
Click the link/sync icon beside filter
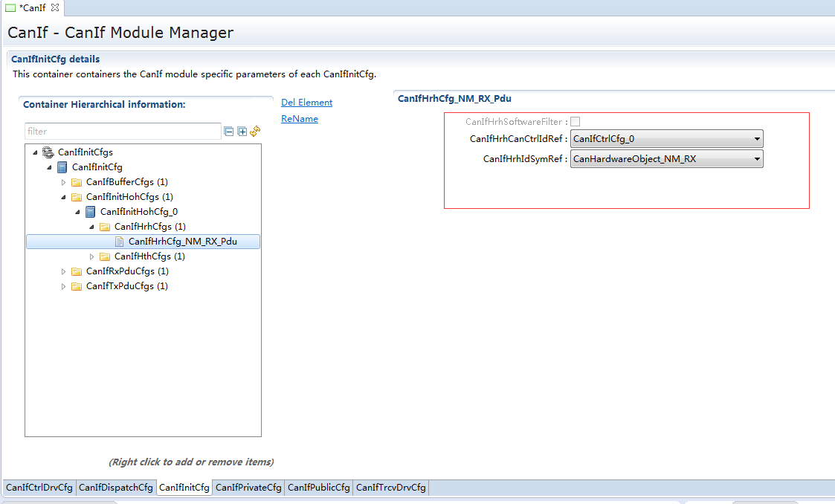[x=255, y=131]
